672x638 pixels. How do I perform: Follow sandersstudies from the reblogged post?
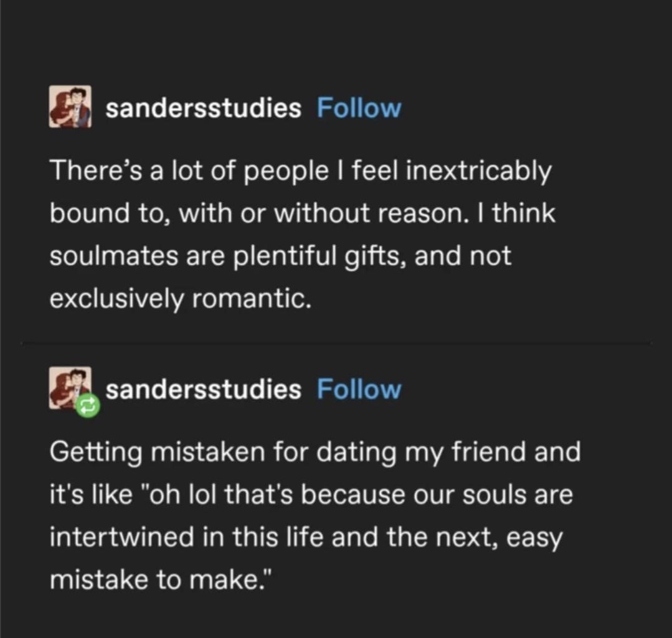359,390
